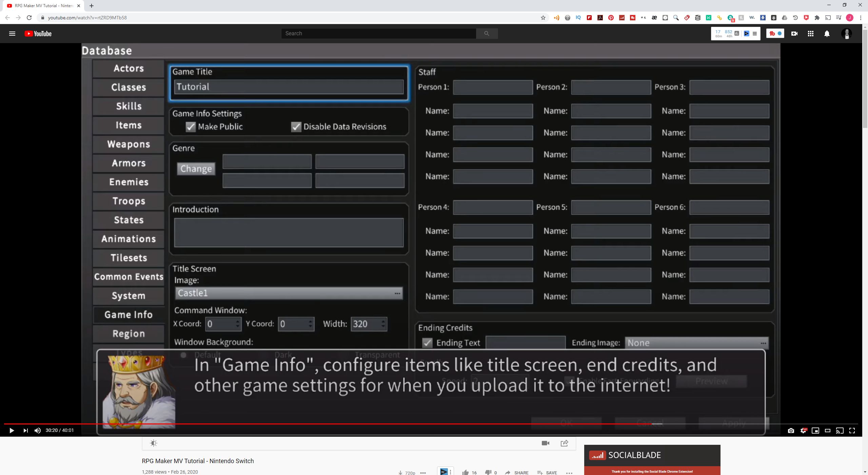Screen dimensions: 868x475
Task: Open the Chrome three-dot menu
Action: [861, 18]
